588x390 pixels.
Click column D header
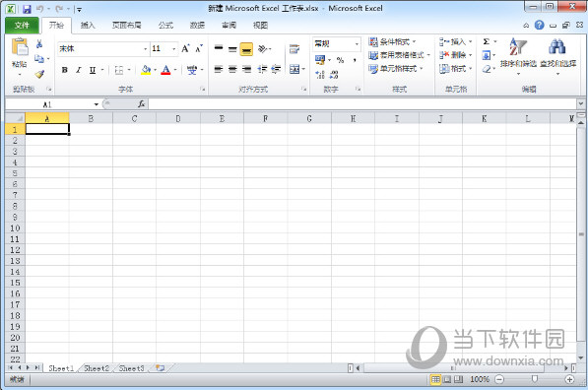click(177, 118)
